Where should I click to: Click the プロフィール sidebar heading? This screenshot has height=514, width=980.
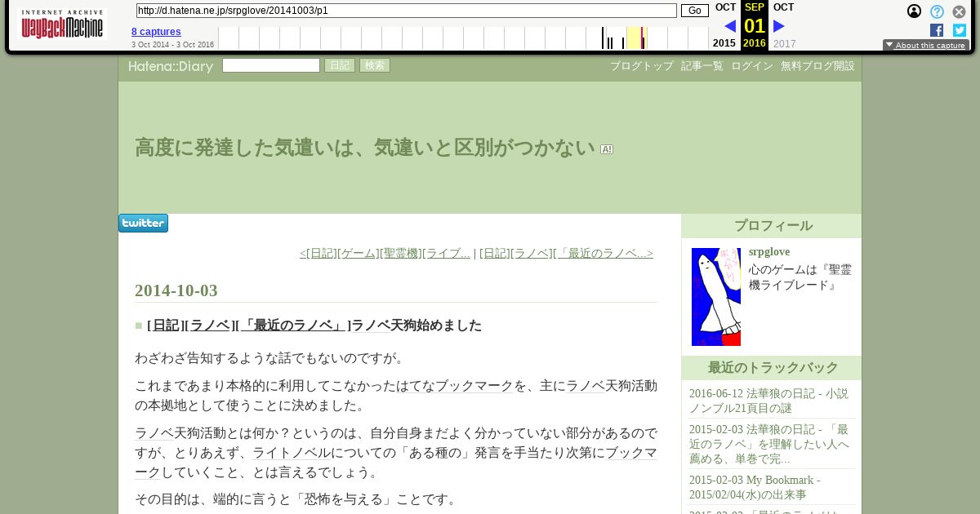pos(773,226)
